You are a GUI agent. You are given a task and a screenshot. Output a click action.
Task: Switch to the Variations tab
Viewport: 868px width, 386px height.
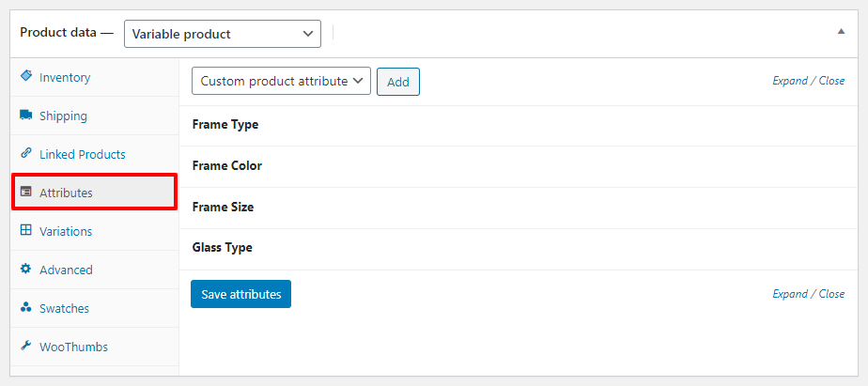66,231
